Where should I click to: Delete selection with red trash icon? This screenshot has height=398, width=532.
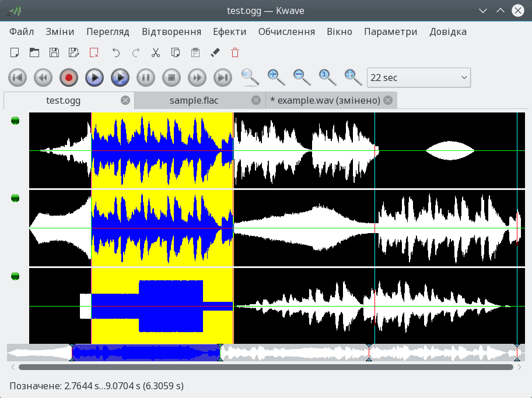(235, 52)
